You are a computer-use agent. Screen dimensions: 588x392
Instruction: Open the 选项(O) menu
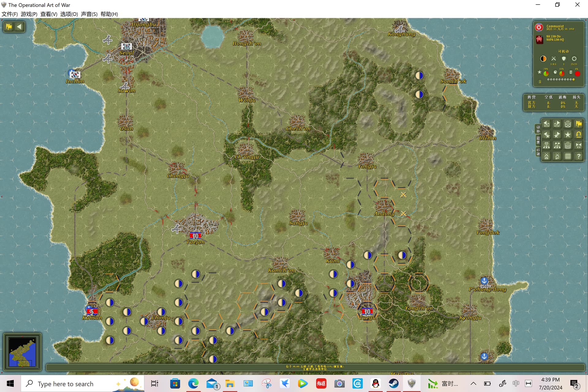(69, 14)
